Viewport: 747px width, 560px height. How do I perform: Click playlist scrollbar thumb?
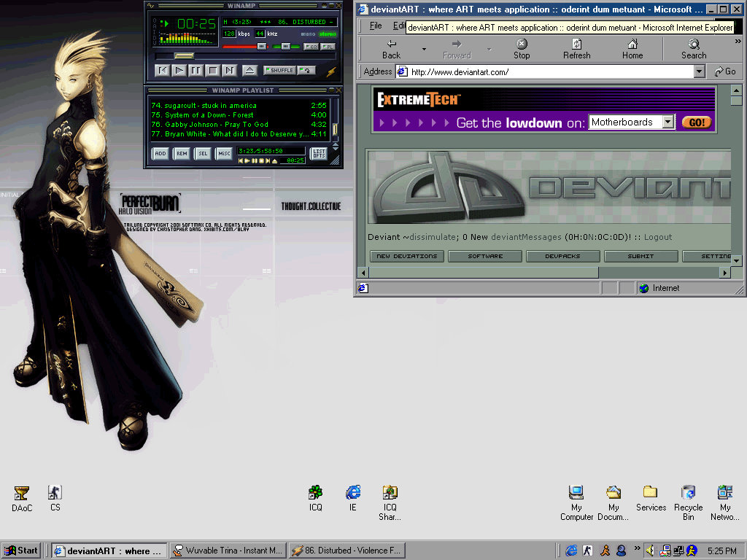click(335, 130)
